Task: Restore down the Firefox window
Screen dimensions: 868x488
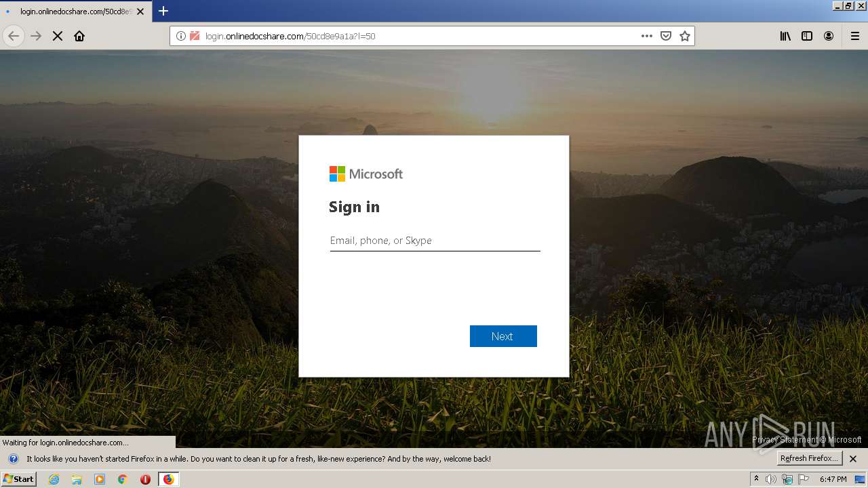Action: click(848, 5)
